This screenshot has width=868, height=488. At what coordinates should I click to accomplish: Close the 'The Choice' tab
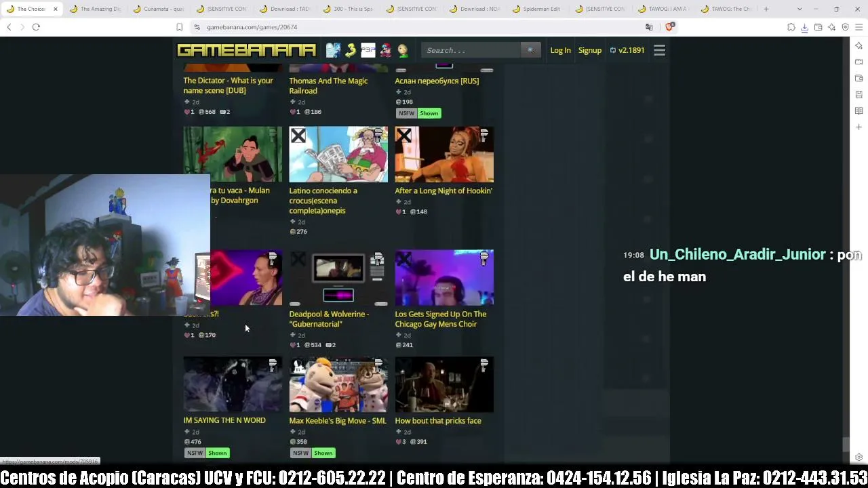(56, 9)
